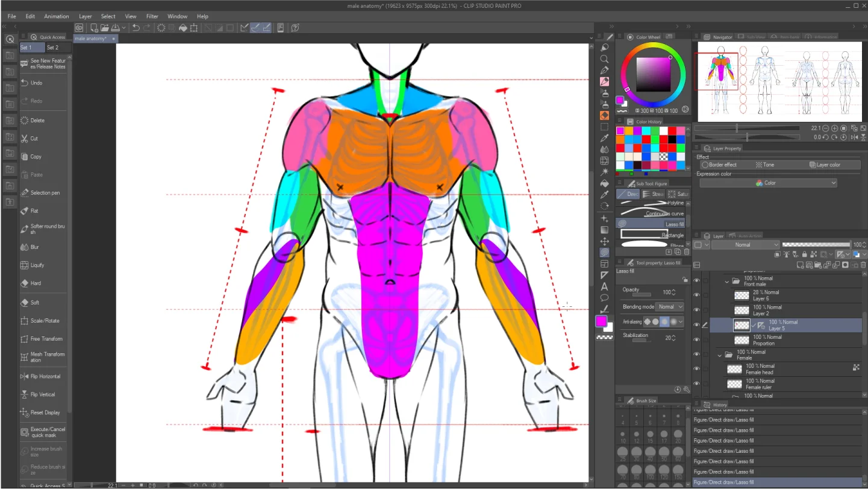Image resolution: width=868 pixels, height=489 pixels.
Task: Toggle visibility of Layer 6
Action: 697,295
